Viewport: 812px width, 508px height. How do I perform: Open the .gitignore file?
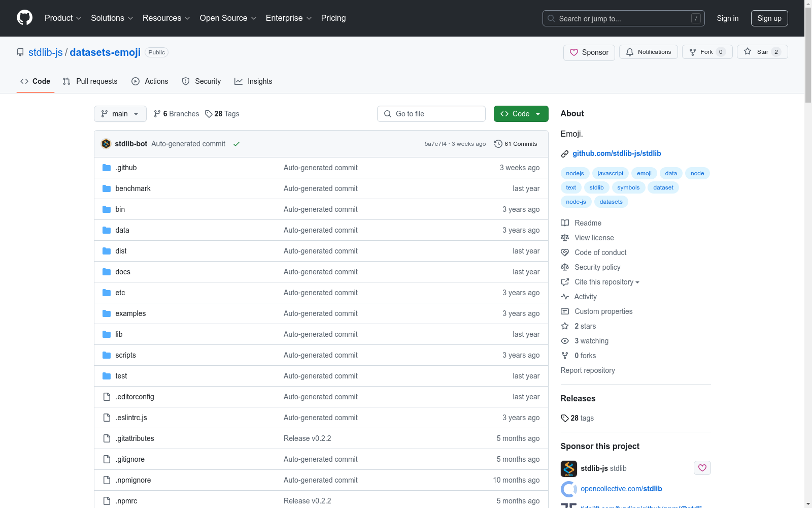pyautogui.click(x=130, y=459)
